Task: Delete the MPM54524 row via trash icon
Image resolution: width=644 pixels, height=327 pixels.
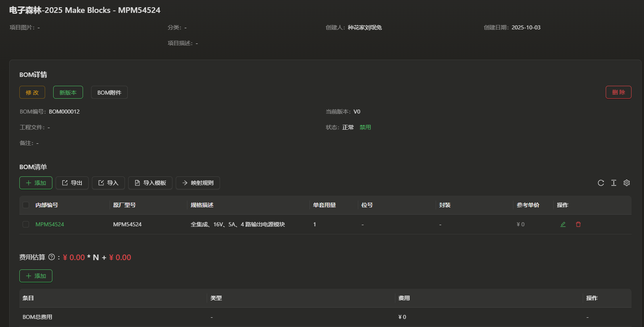Action: point(578,224)
